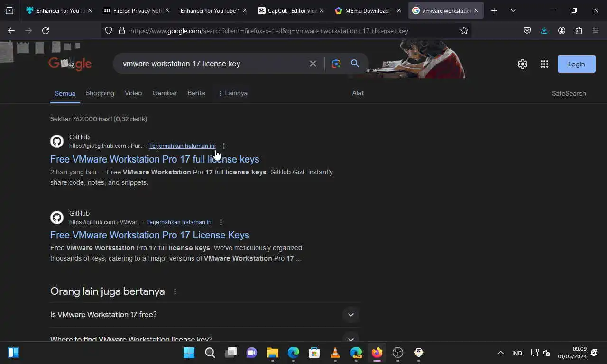Switch to the Shopping results tab
Screen dimensions: 607x364
(x=100, y=93)
